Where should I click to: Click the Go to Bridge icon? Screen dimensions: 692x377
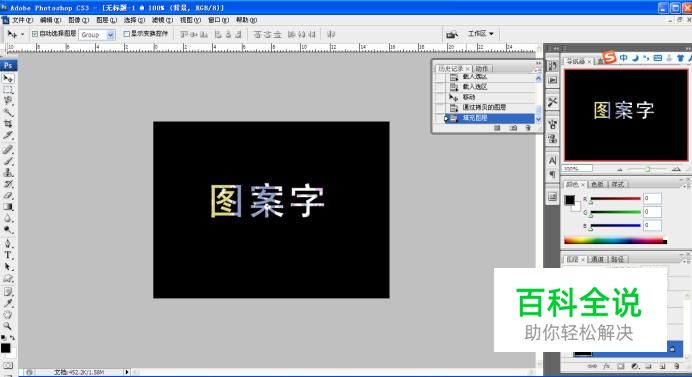coord(451,34)
